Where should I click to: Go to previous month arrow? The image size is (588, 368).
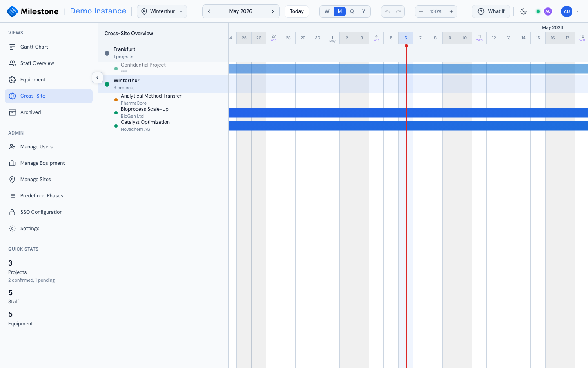pos(209,11)
